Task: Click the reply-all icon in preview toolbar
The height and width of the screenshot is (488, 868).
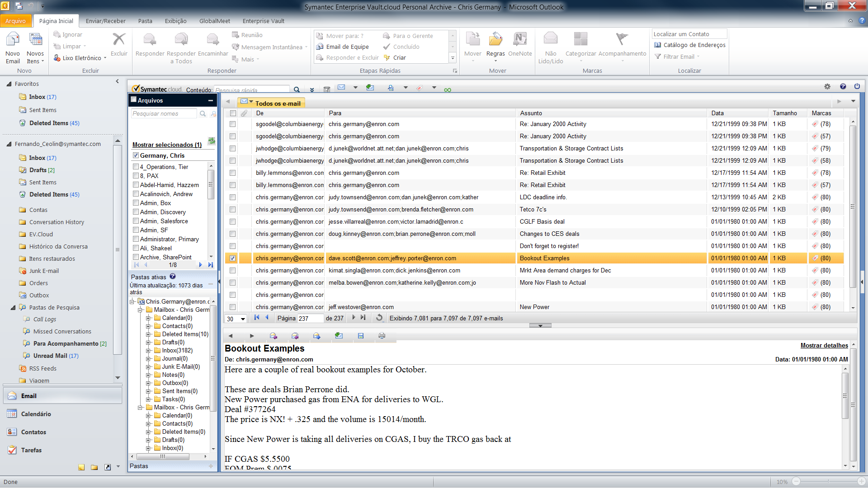Action: (x=295, y=336)
